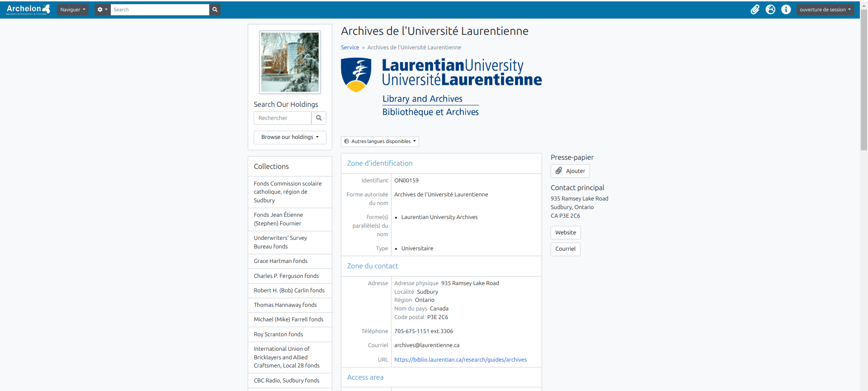The width and height of the screenshot is (868, 391).
Task: Click the Collections sidebar heading
Action: [x=271, y=167]
